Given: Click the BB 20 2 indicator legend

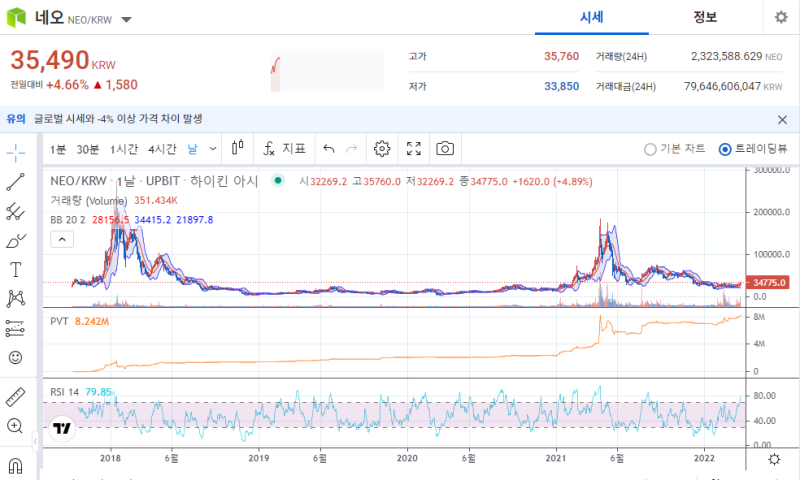Looking at the screenshot, I should (67, 220).
